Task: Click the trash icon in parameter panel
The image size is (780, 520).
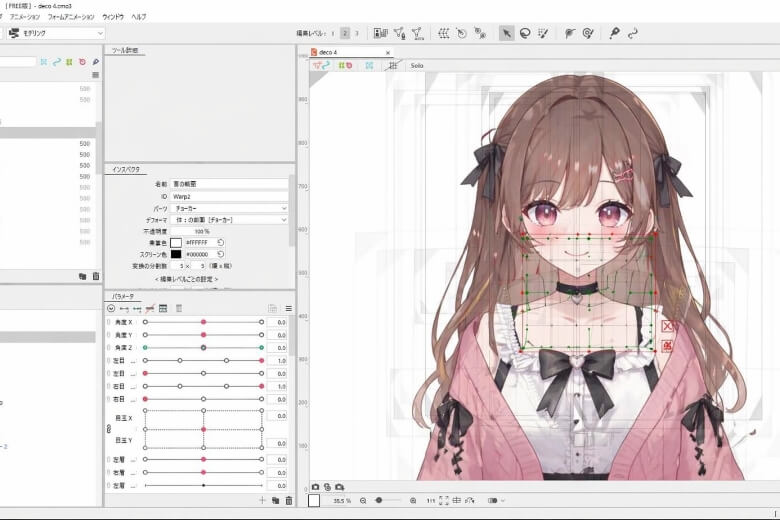Action: (289, 500)
